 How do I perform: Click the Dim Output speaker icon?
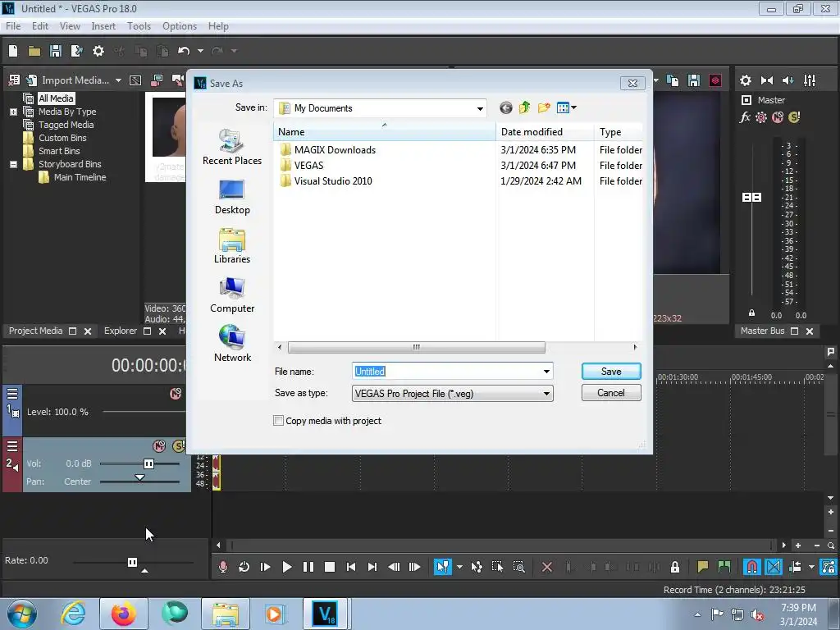[788, 80]
